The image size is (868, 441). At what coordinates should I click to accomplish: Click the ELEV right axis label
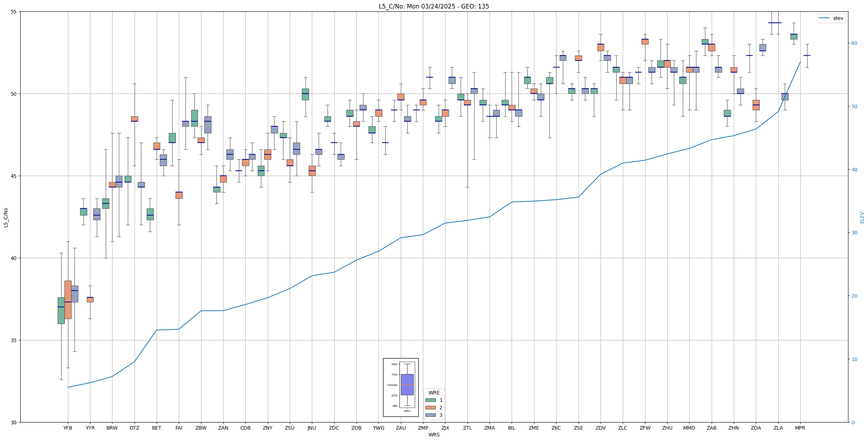click(862, 217)
